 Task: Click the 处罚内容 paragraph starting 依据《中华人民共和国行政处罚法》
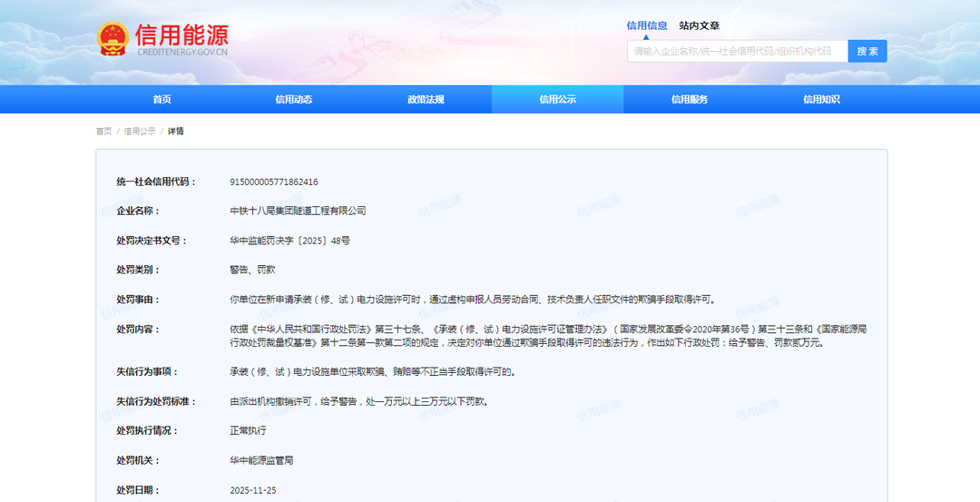[548, 336]
